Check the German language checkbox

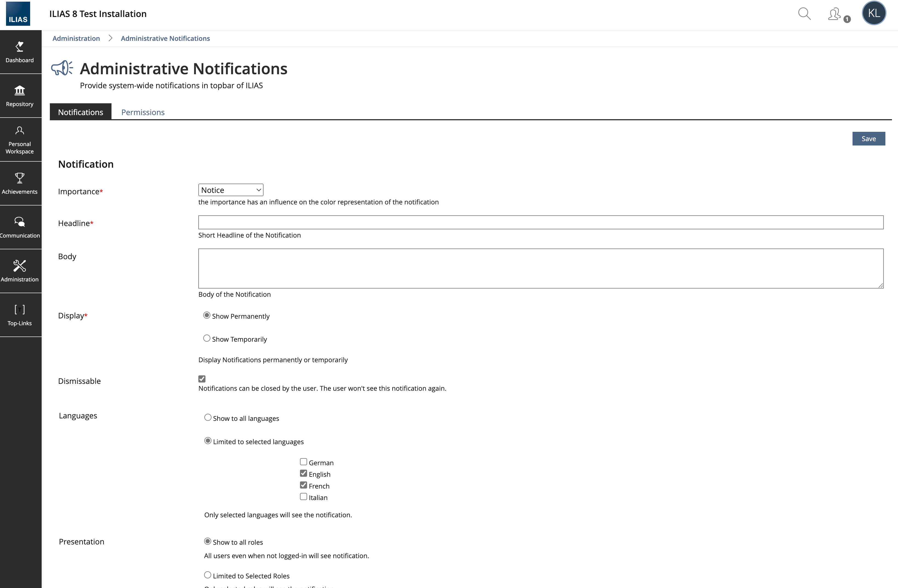303,462
